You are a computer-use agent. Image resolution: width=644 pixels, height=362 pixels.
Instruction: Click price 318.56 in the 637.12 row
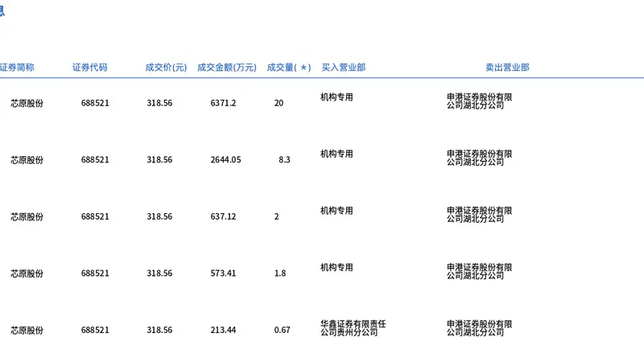coord(159,216)
